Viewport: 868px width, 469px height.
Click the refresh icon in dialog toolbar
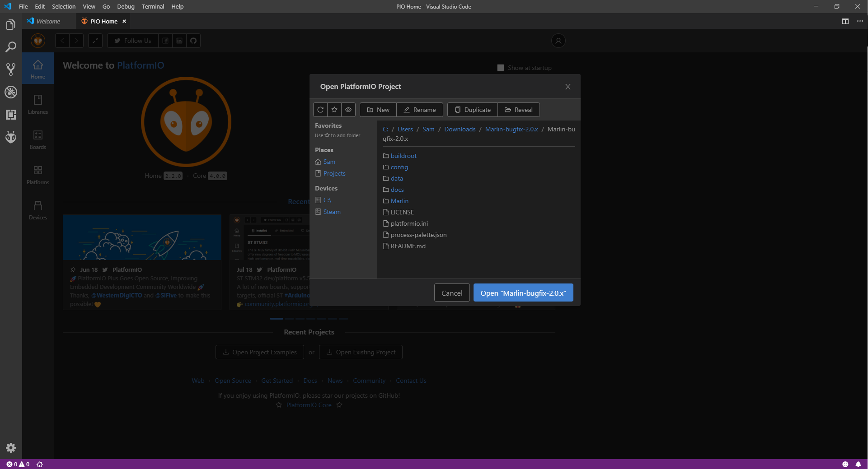point(320,110)
